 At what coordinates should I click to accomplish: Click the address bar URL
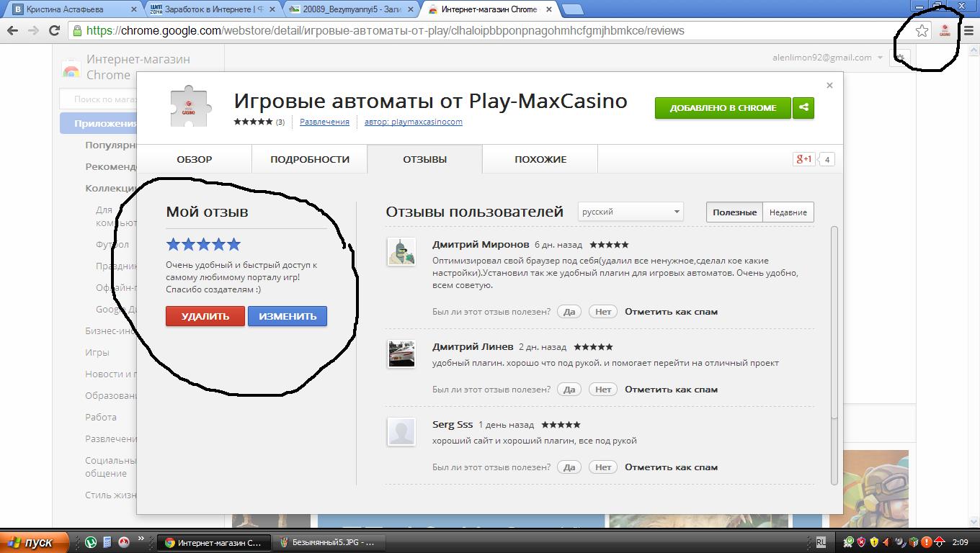(x=385, y=30)
